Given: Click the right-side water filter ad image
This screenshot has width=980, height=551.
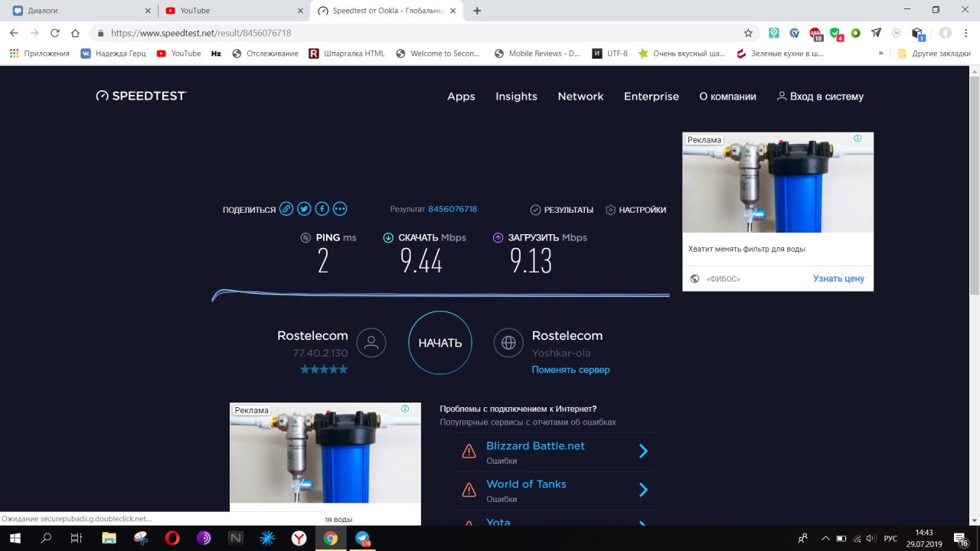Looking at the screenshot, I should point(778,182).
